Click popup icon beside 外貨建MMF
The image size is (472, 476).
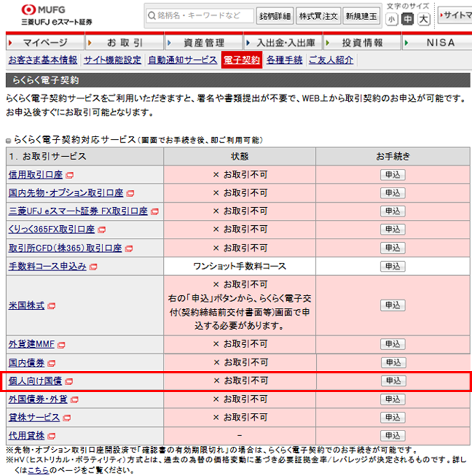[x=62, y=344]
